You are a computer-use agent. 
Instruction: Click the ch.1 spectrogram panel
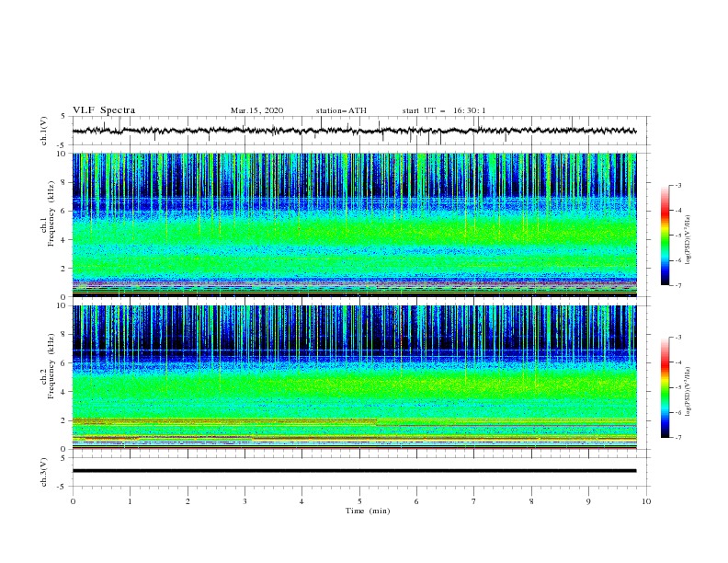pyautogui.click(x=354, y=224)
